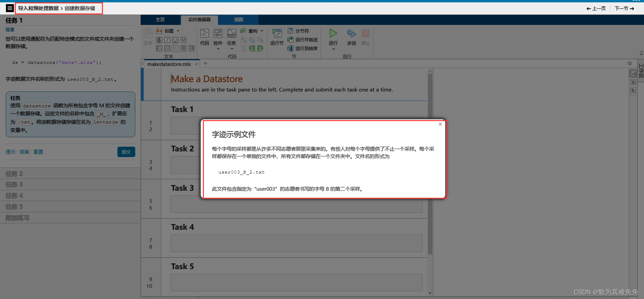This screenshot has height=299, width=644.
Task: Switch to the 主页 tab
Action: coord(160,20)
